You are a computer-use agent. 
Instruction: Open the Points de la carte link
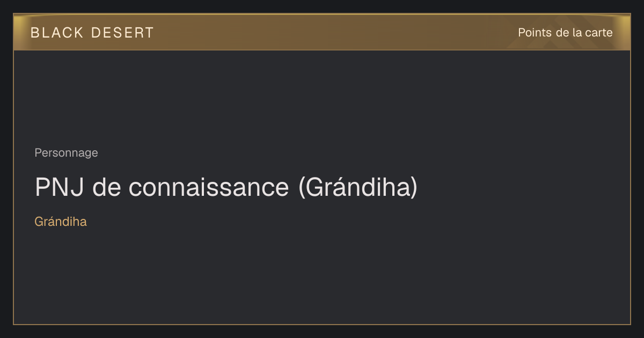[x=565, y=33]
